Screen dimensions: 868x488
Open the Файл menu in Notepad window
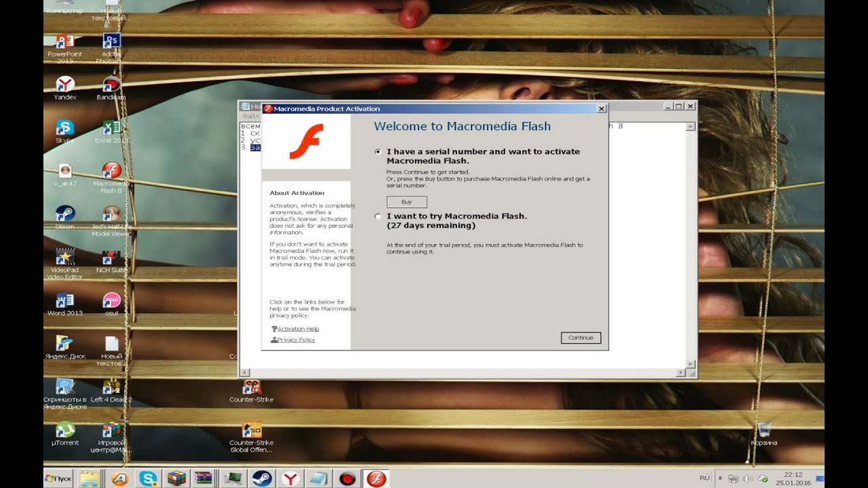(251, 117)
